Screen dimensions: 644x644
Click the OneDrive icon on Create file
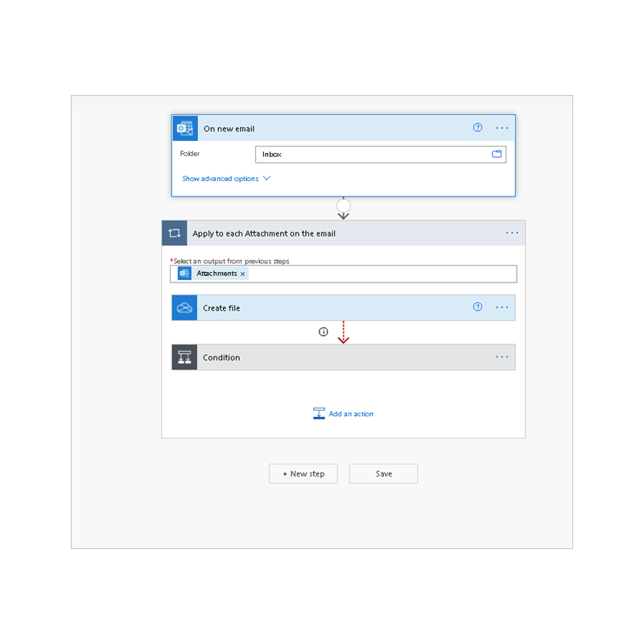(x=184, y=308)
